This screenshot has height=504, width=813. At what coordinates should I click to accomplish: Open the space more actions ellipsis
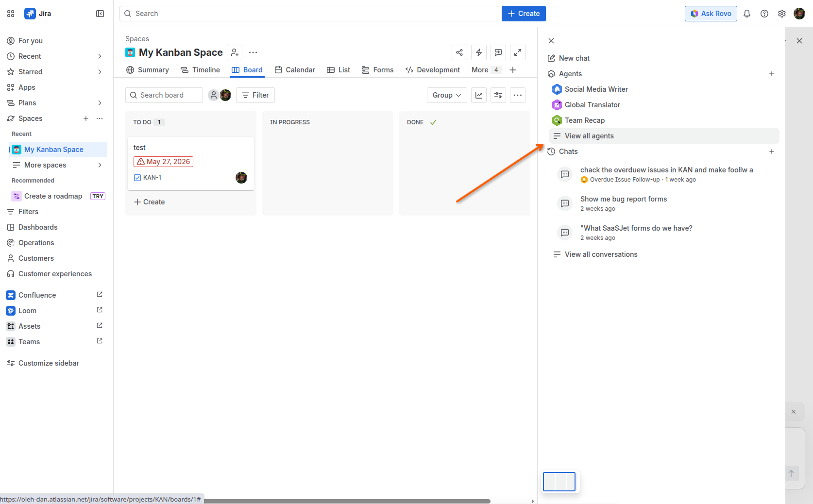coord(253,52)
